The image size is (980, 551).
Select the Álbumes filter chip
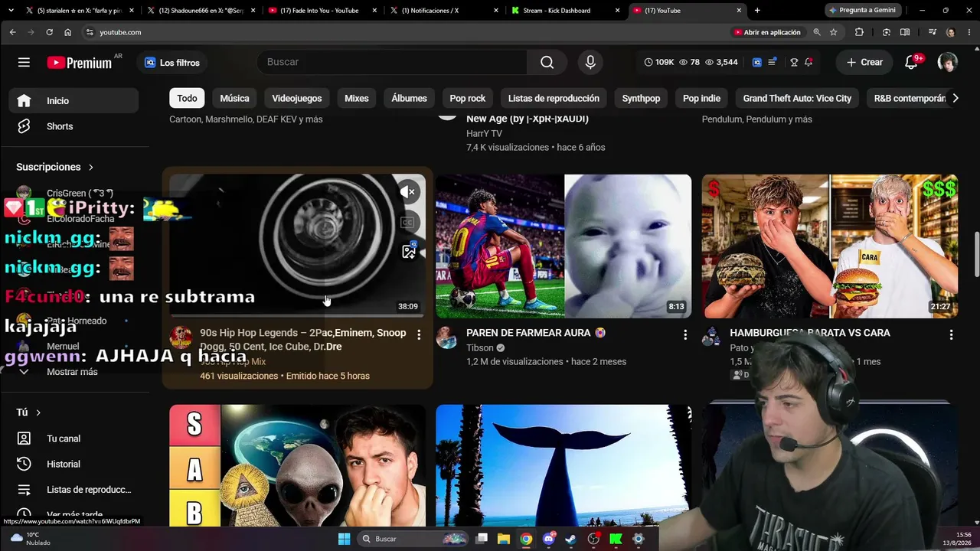click(x=409, y=98)
